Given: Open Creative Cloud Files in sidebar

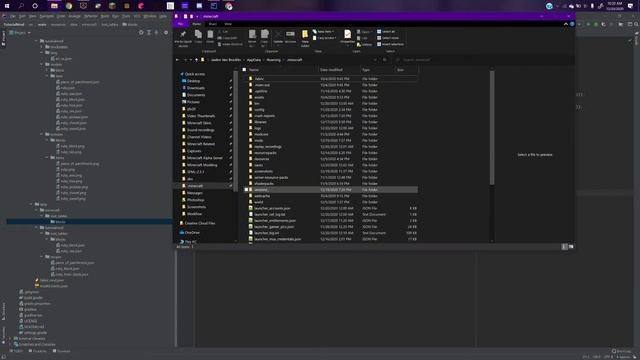Looking at the screenshot, I should (x=200, y=223).
